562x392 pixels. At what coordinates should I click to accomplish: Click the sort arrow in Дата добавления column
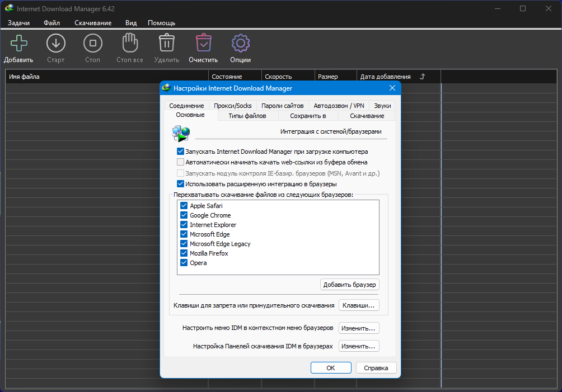(423, 77)
